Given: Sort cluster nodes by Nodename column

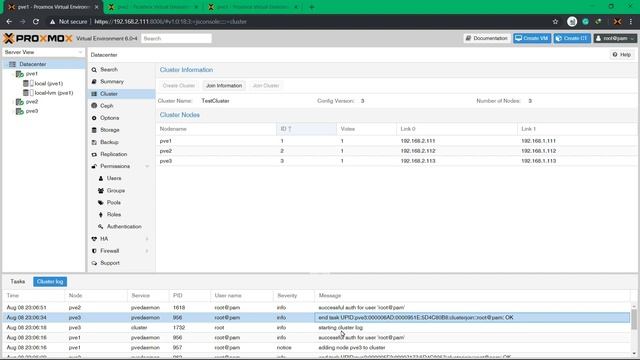Looking at the screenshot, I should click(x=216, y=129).
